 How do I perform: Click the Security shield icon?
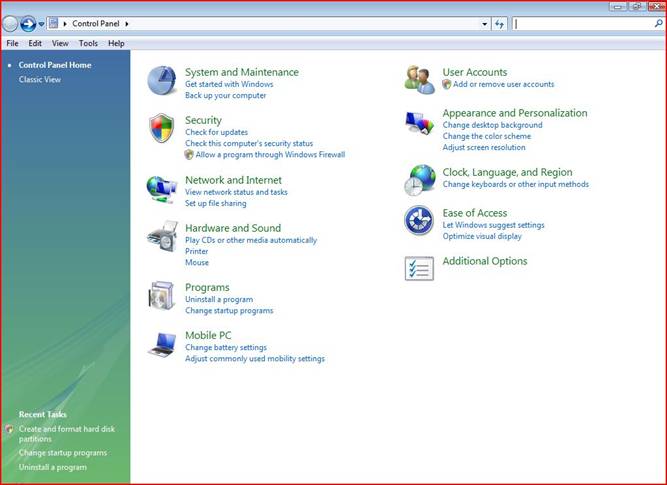click(162, 128)
